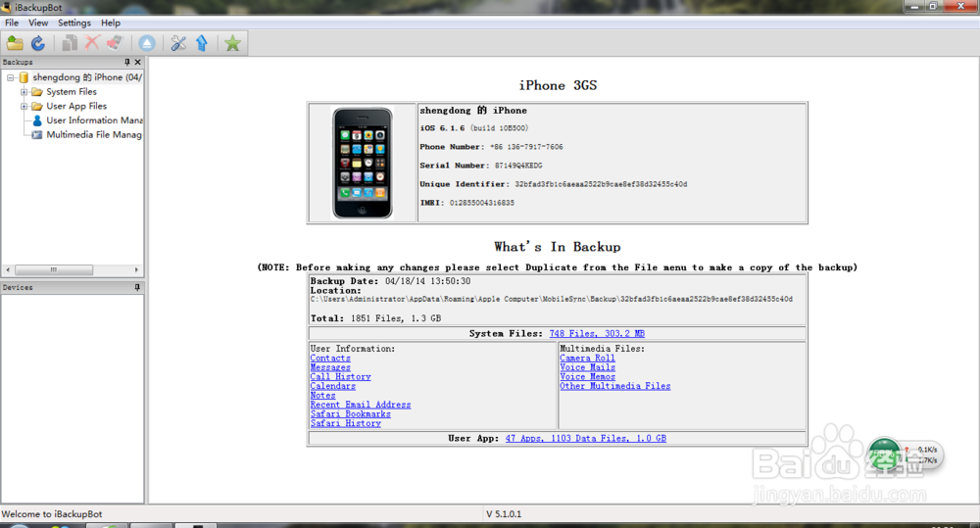Click the backup database icon for shengdong
The image size is (980, 528).
24,77
